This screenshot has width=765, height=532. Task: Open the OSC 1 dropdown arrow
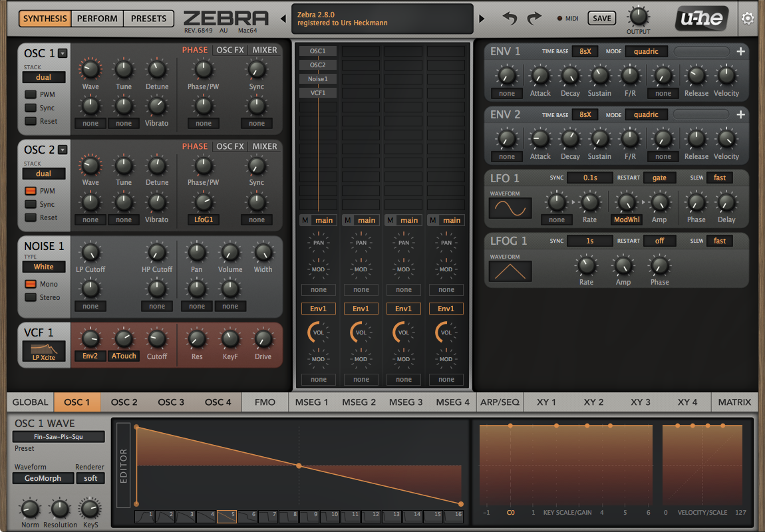tap(63, 54)
